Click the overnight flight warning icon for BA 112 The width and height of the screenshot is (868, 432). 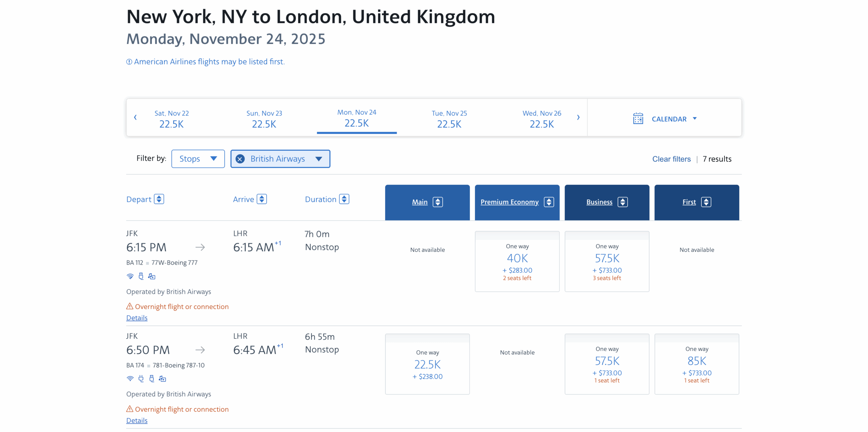point(129,306)
